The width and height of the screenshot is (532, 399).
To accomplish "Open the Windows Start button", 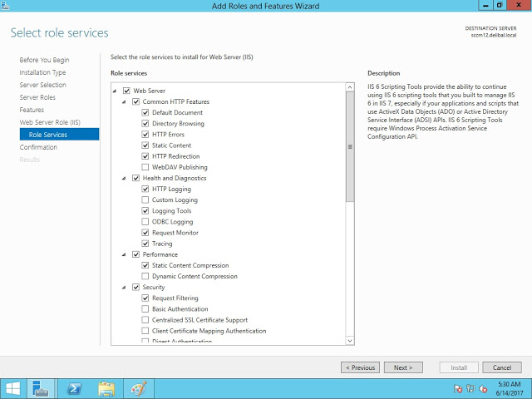I will [x=13, y=388].
